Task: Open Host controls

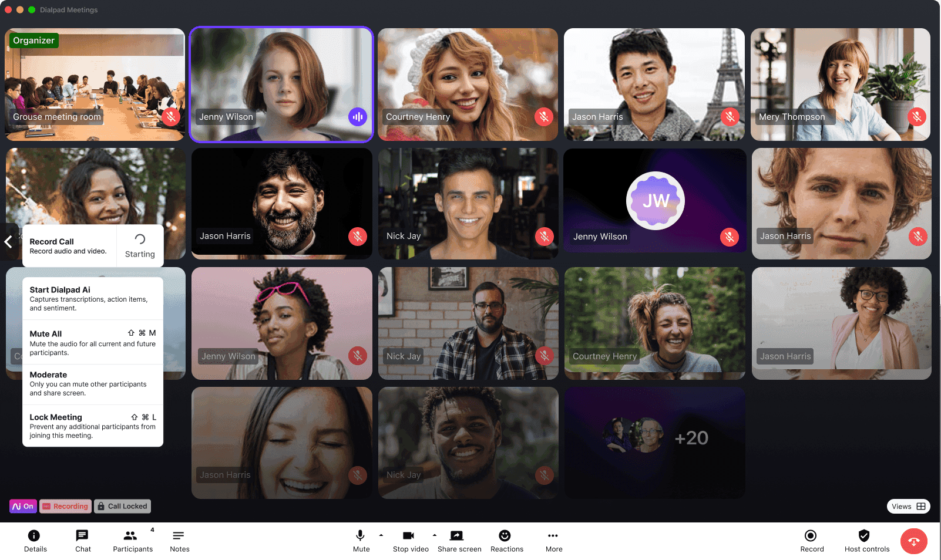Action: point(864,540)
